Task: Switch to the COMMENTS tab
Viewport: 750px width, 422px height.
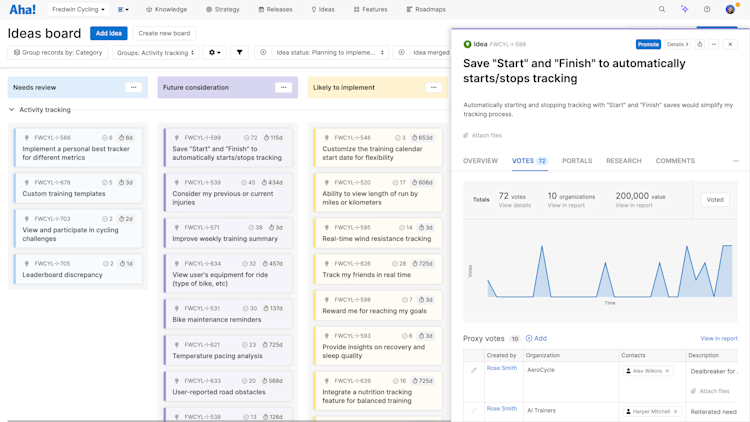Action: click(675, 161)
